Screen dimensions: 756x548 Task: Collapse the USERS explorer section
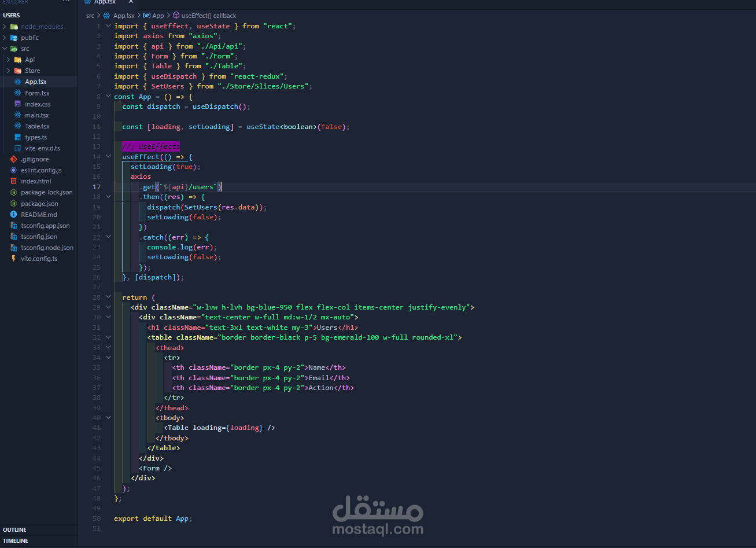11,16
